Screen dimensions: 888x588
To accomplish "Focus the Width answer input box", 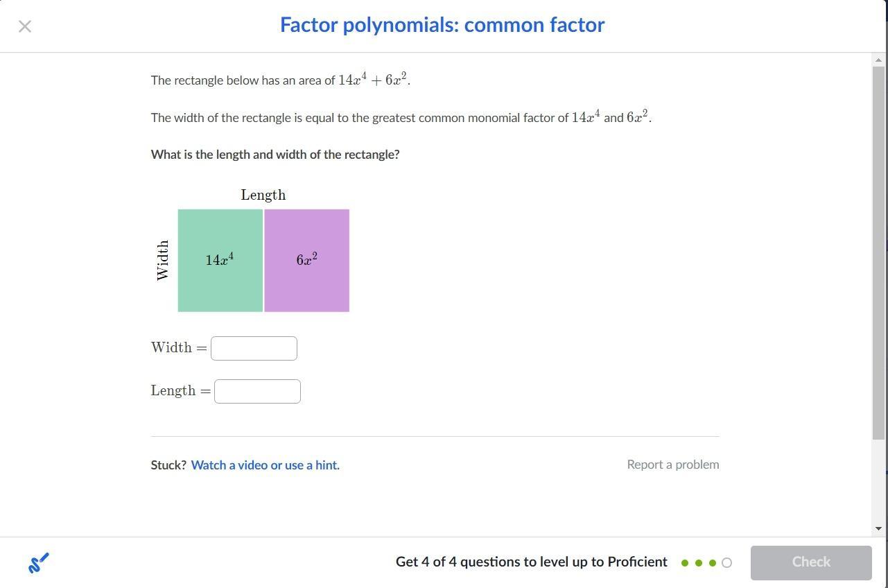I will [x=254, y=348].
